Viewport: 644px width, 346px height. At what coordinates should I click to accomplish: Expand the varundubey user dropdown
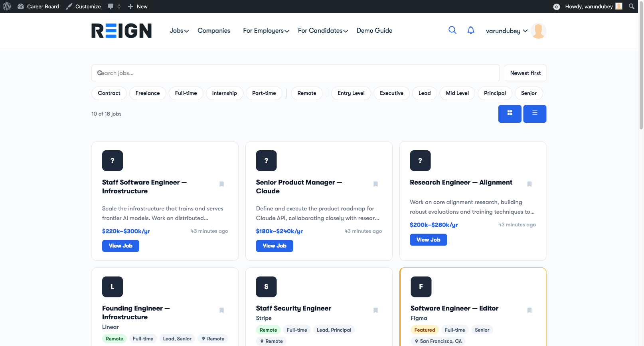pyautogui.click(x=507, y=31)
